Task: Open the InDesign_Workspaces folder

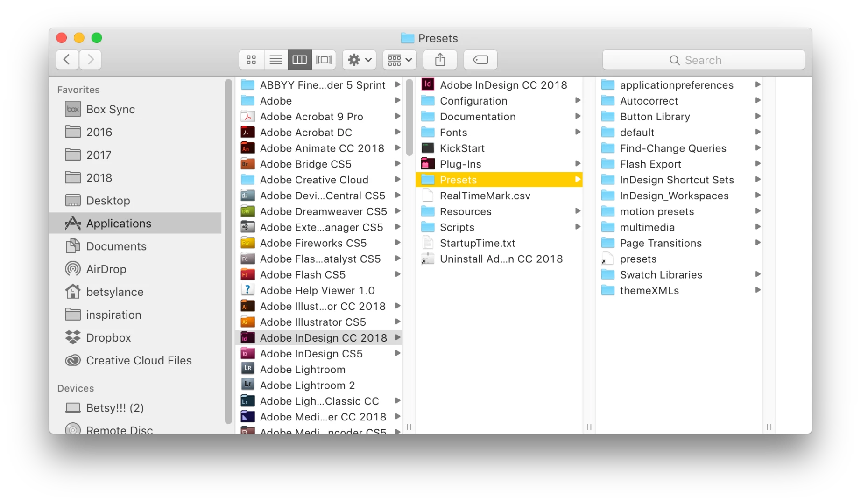Action: (680, 196)
